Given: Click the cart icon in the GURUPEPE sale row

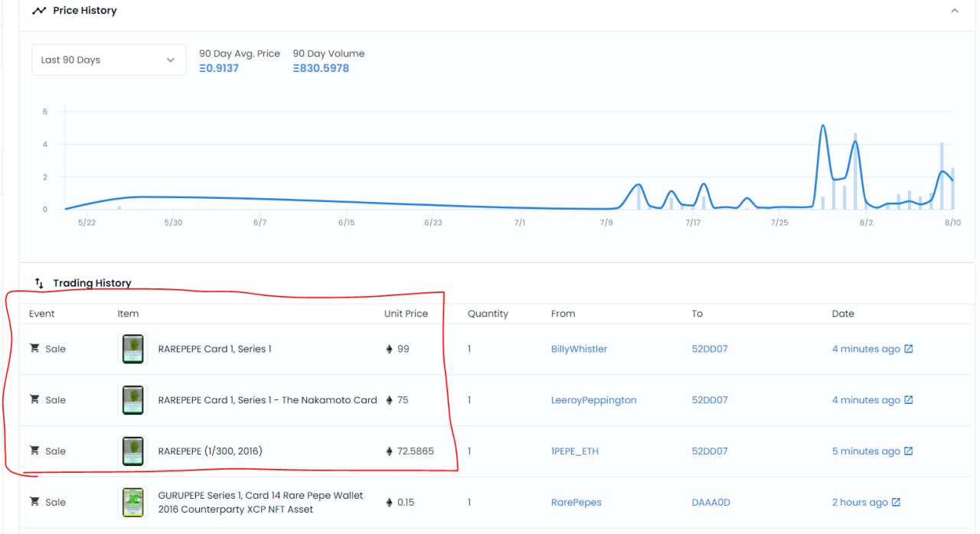Looking at the screenshot, I should click(x=34, y=502).
